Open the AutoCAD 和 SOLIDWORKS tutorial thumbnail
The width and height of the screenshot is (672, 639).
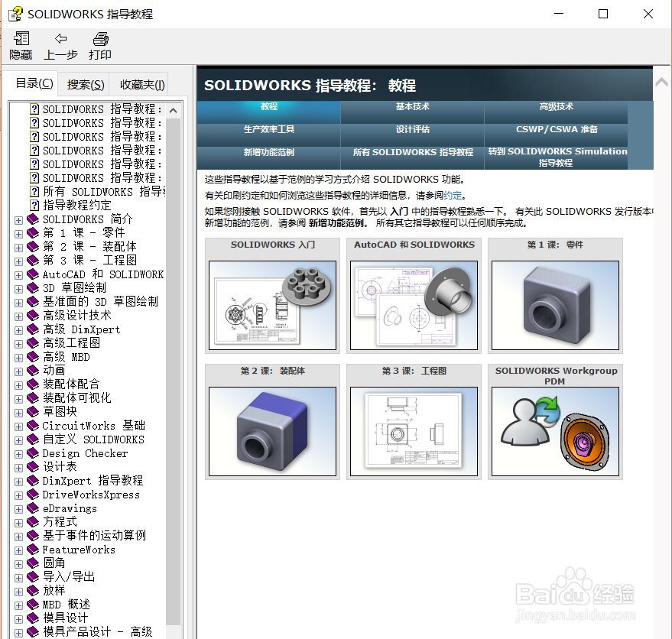(x=414, y=305)
